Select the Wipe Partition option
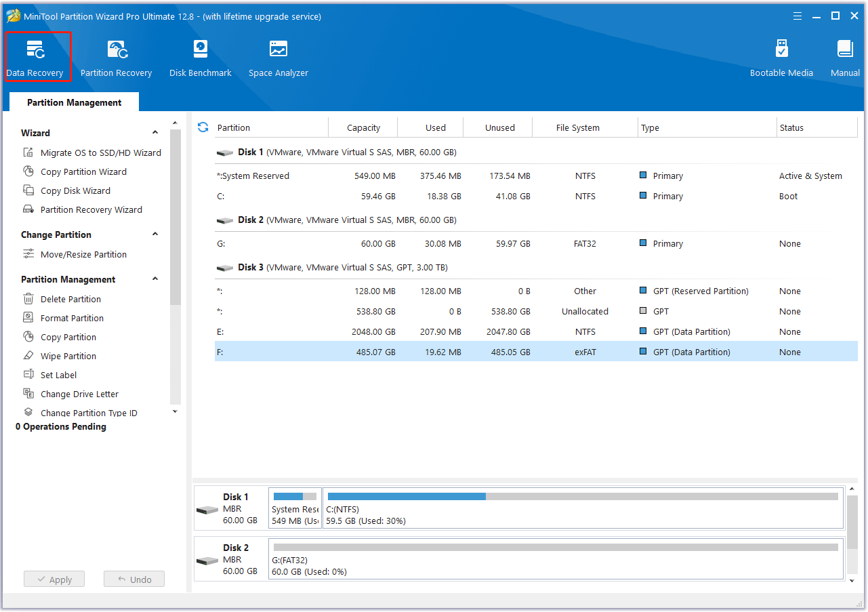This screenshot has height=612, width=868. tap(68, 356)
